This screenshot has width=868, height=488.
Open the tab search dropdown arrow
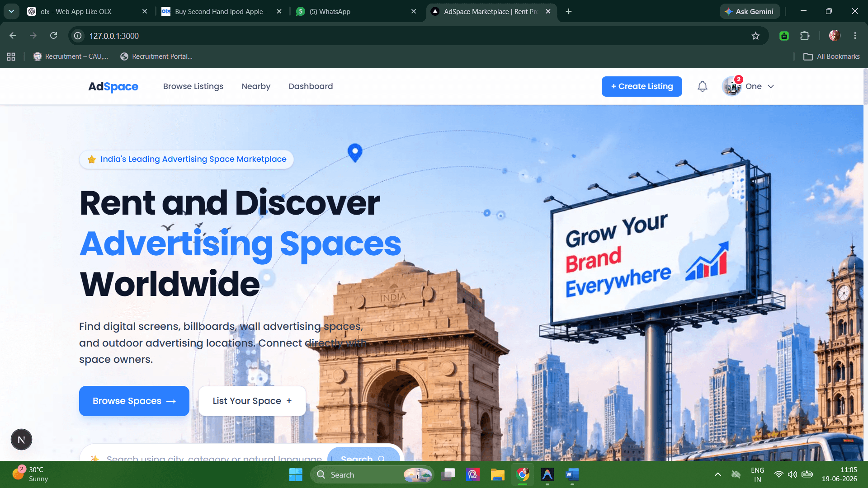pos(11,11)
